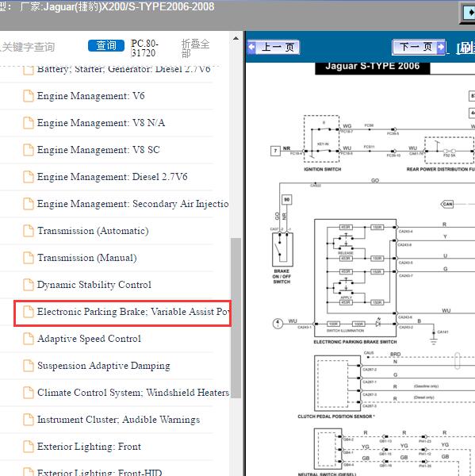Click the arrow button at top right corner
Image resolution: width=475 pixels, height=476 pixels.
pos(469,13)
